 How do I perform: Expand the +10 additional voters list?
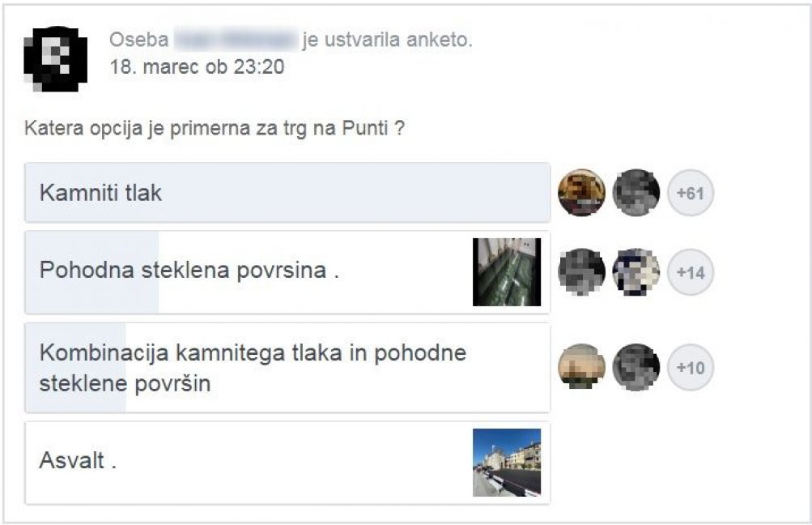[691, 368]
